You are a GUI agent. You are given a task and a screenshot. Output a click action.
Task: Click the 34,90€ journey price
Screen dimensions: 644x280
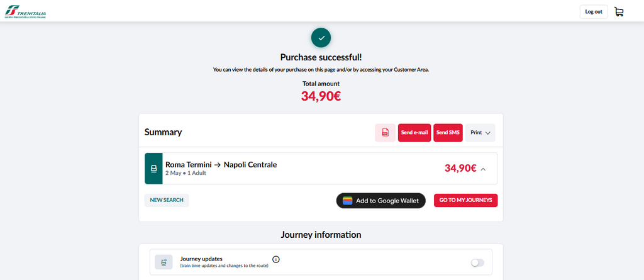click(x=460, y=168)
